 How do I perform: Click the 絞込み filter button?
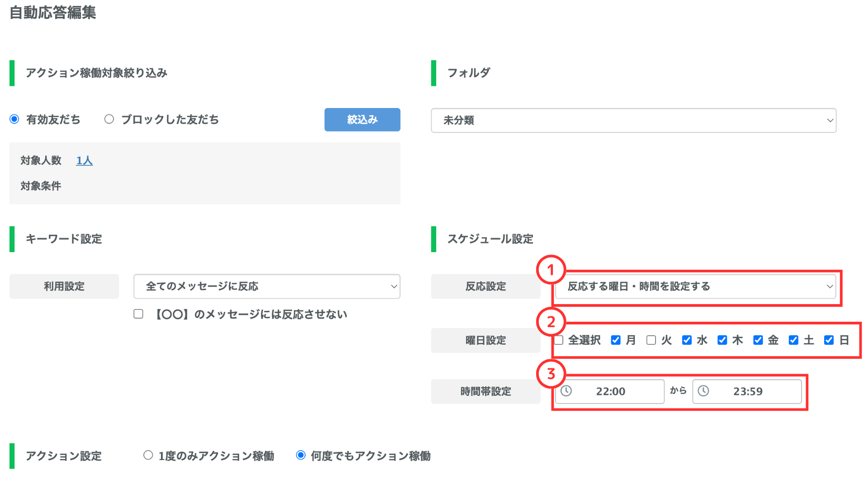(362, 119)
